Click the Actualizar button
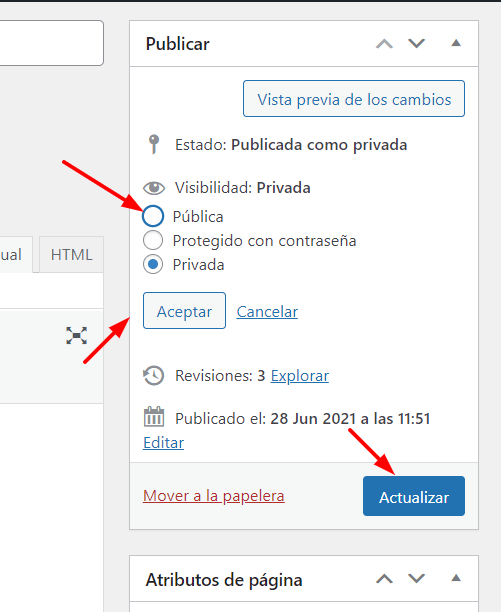This screenshot has width=501, height=612. (414, 496)
